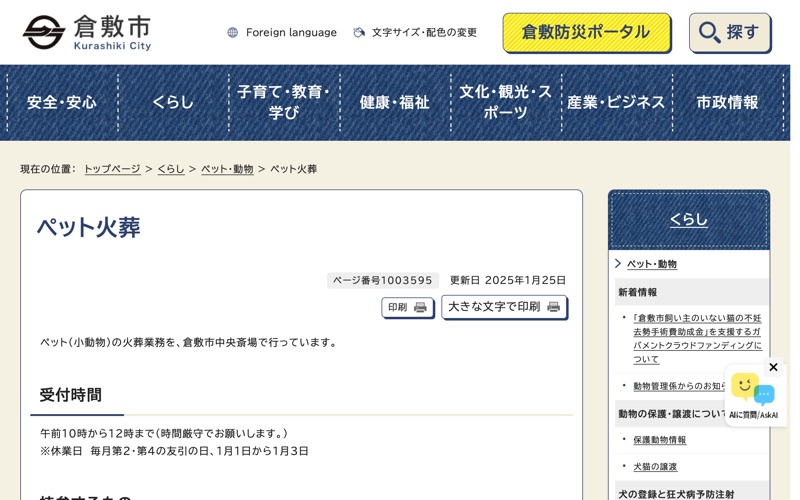The height and width of the screenshot is (500, 800).
Task: Open ペット・動物 link in sidebar
Action: click(x=652, y=264)
